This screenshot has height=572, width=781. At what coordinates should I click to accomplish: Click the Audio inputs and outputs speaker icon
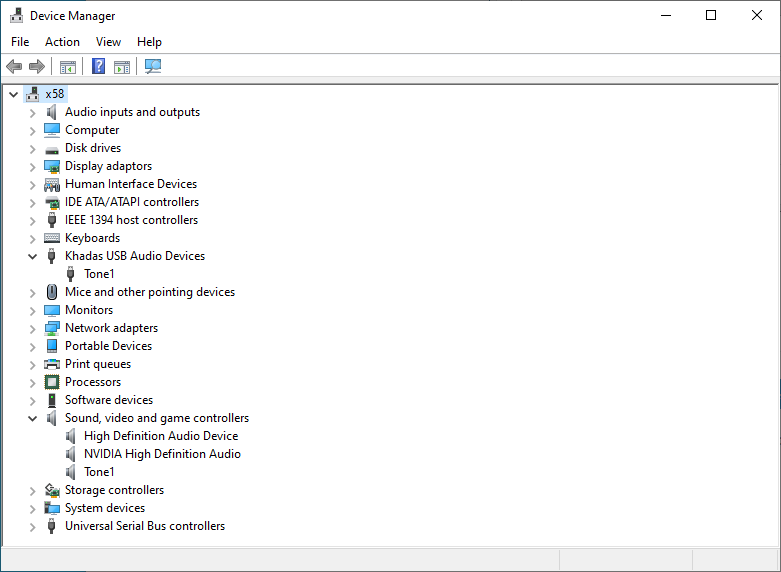tap(52, 112)
